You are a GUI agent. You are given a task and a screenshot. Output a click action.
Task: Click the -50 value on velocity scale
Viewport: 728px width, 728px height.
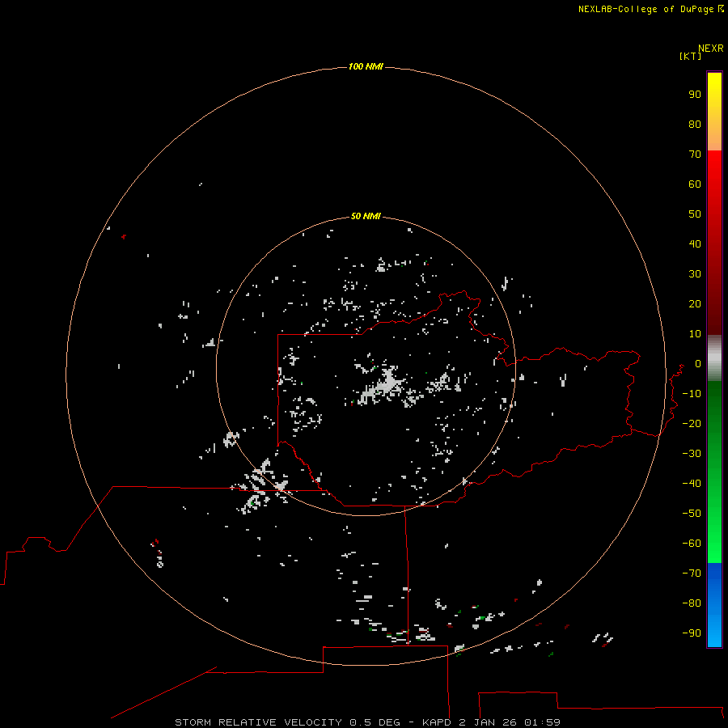tap(692, 514)
